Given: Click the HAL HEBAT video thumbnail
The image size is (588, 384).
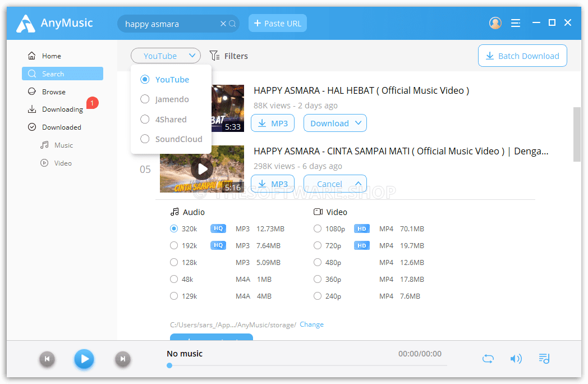Looking at the screenshot, I should [x=228, y=108].
